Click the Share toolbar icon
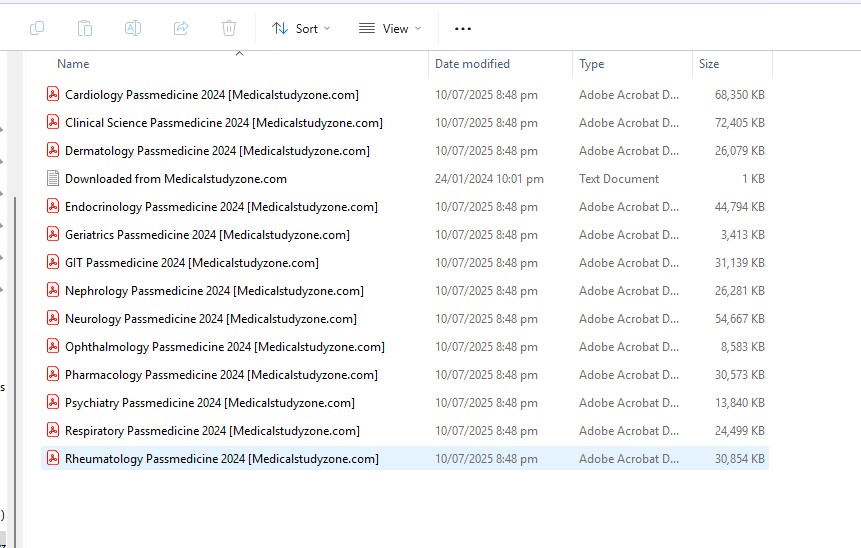 181,28
